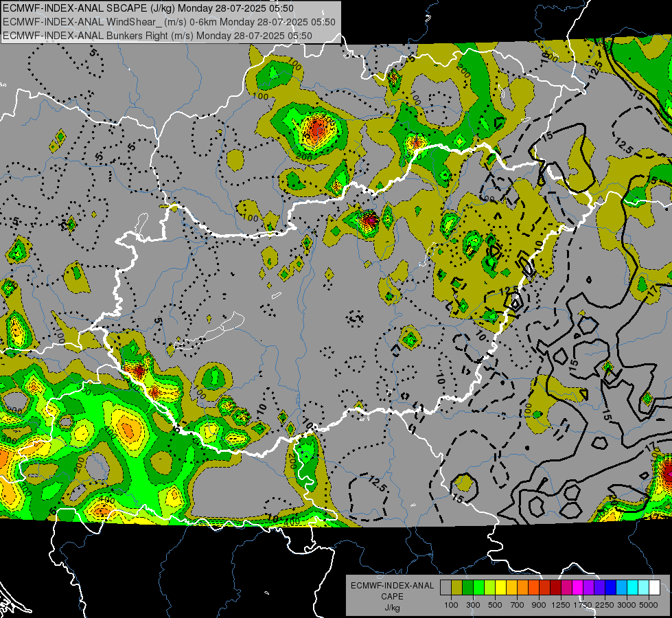Select the pale cyan legend swatch
The height and width of the screenshot is (618, 672).
click(x=644, y=588)
